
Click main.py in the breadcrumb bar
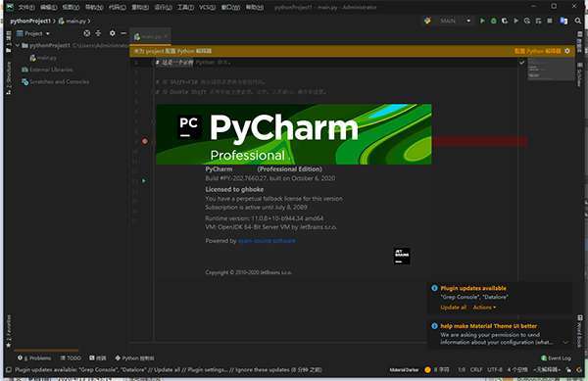coord(73,21)
